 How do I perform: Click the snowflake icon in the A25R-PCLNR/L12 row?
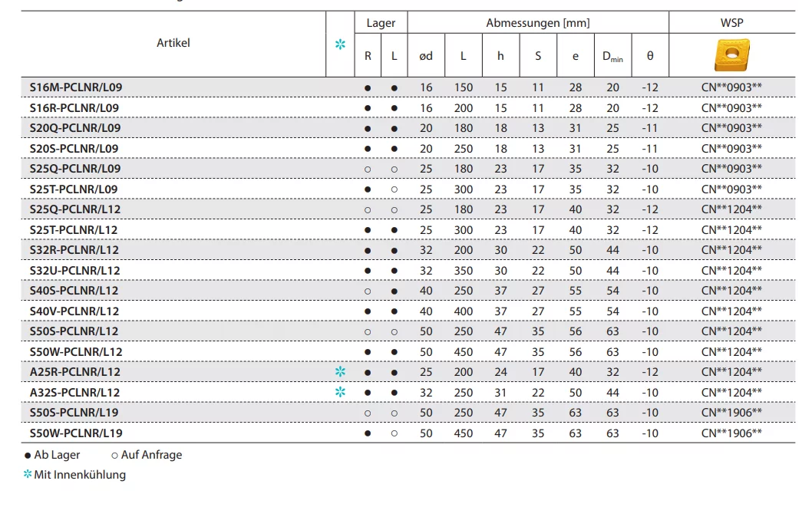[340, 372]
